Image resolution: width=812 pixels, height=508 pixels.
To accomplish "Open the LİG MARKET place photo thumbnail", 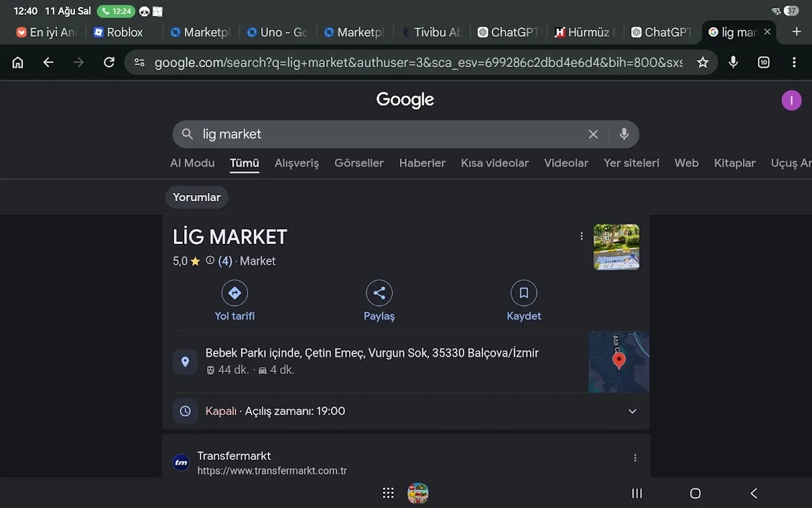I will tap(616, 247).
